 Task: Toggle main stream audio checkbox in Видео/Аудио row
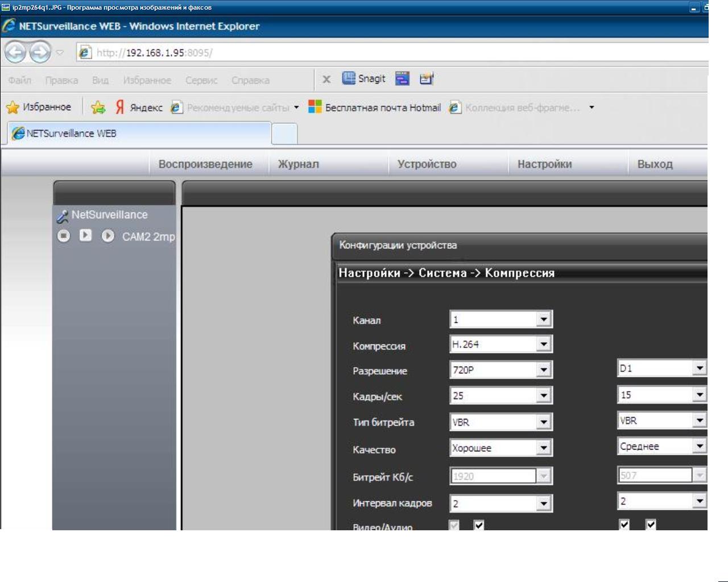tap(479, 525)
